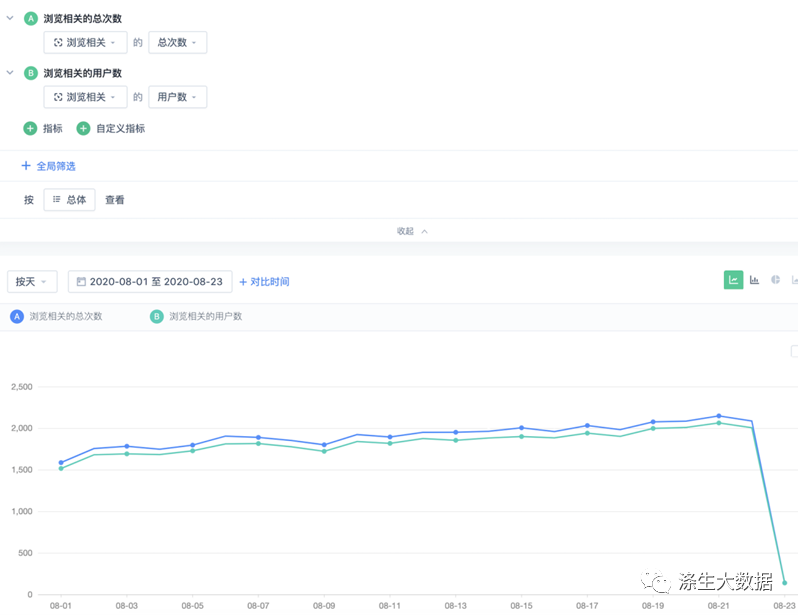Click 对比时间 to compare periods
The image size is (798, 616).
pos(264,282)
